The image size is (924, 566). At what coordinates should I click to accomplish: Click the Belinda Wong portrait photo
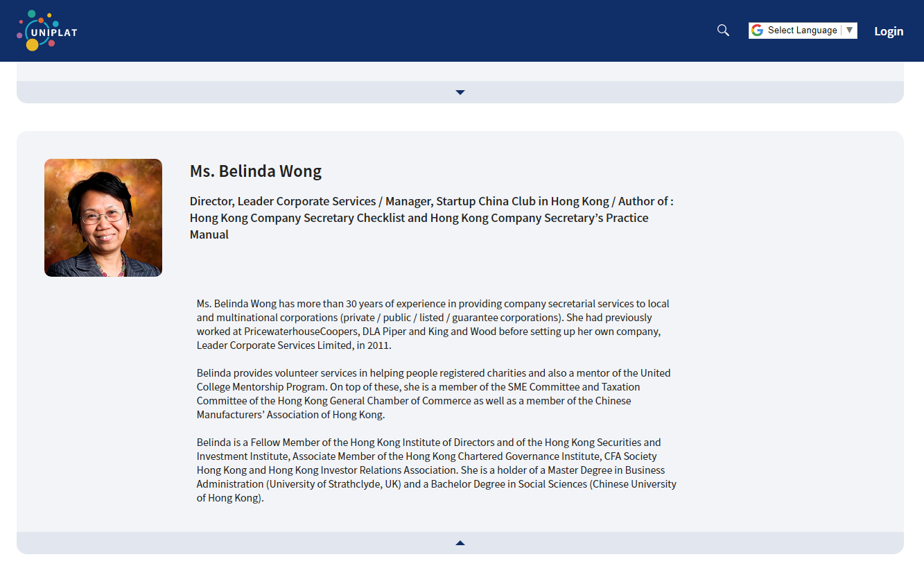(x=103, y=218)
